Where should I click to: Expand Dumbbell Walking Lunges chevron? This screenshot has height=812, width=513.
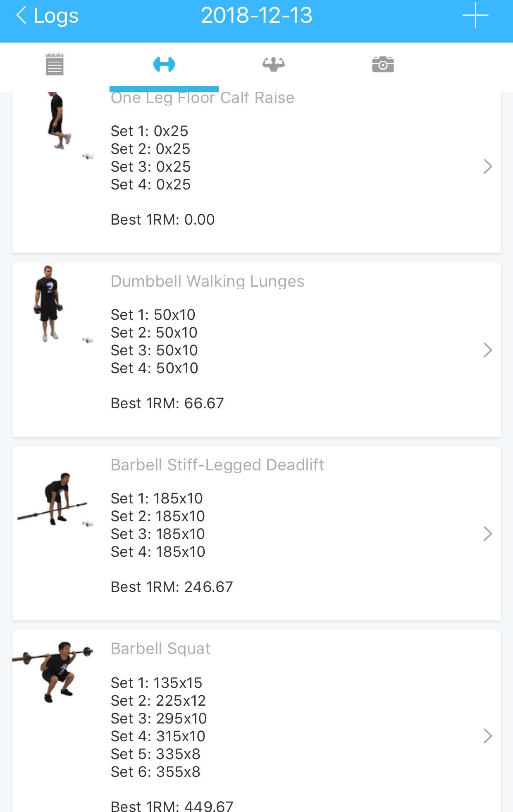point(487,350)
